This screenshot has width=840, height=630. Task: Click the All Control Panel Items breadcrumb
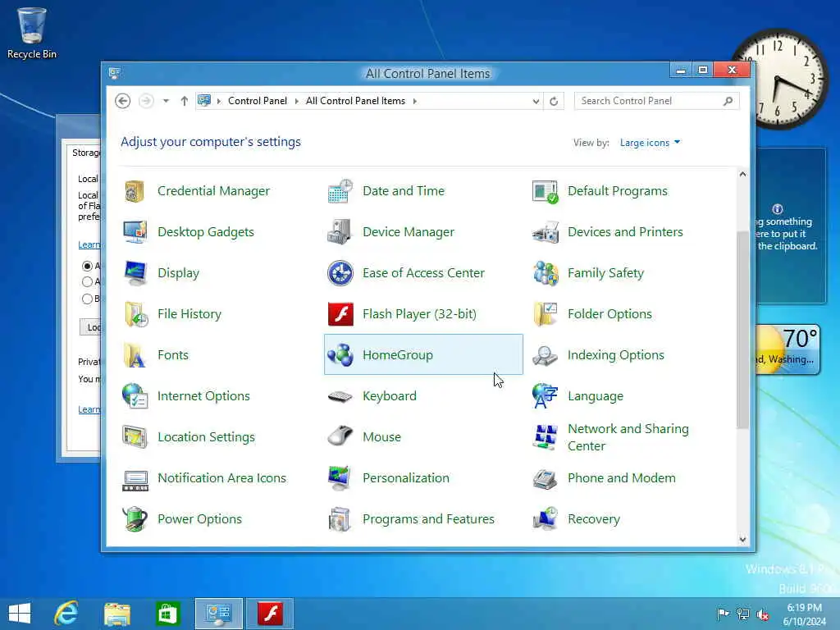[x=355, y=101]
